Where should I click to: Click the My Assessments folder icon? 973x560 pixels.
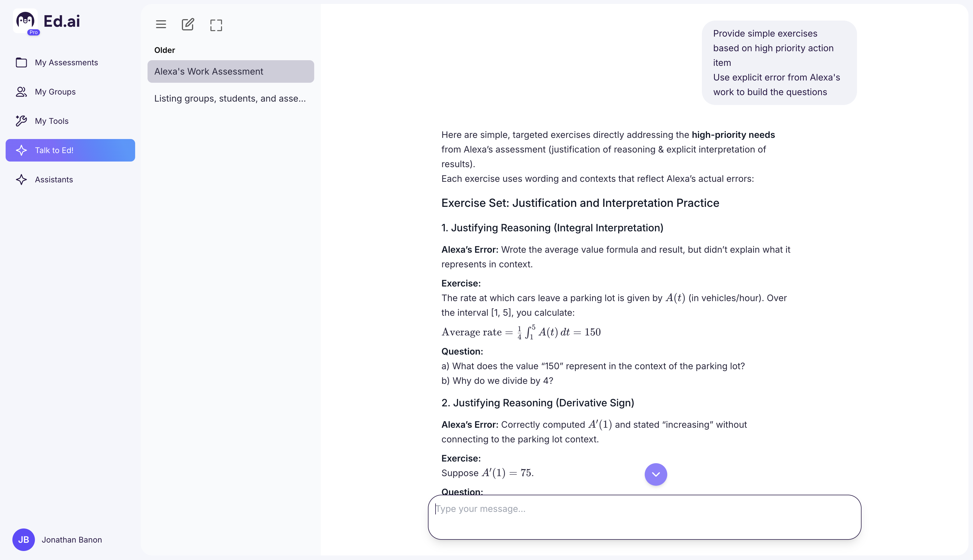(21, 62)
